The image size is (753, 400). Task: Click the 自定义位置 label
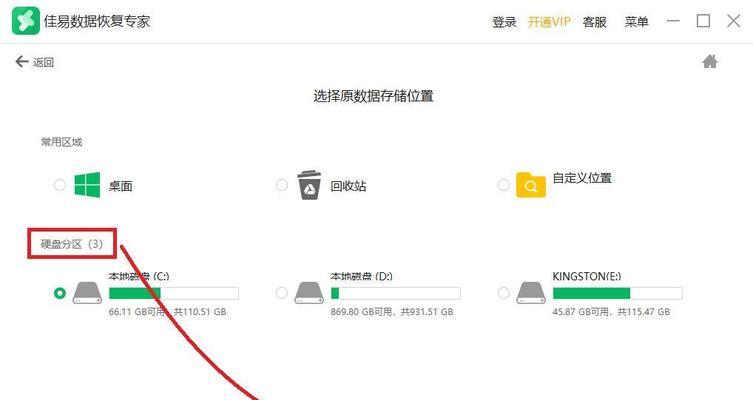point(582,178)
